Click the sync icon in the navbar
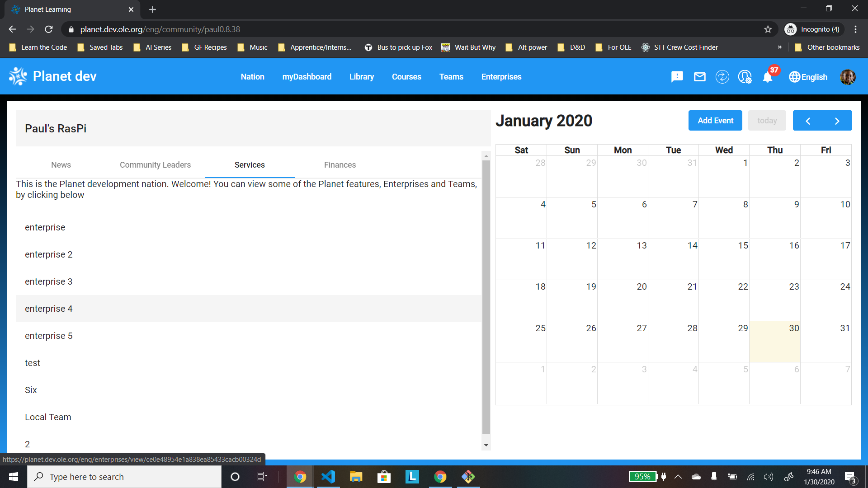 (x=722, y=77)
